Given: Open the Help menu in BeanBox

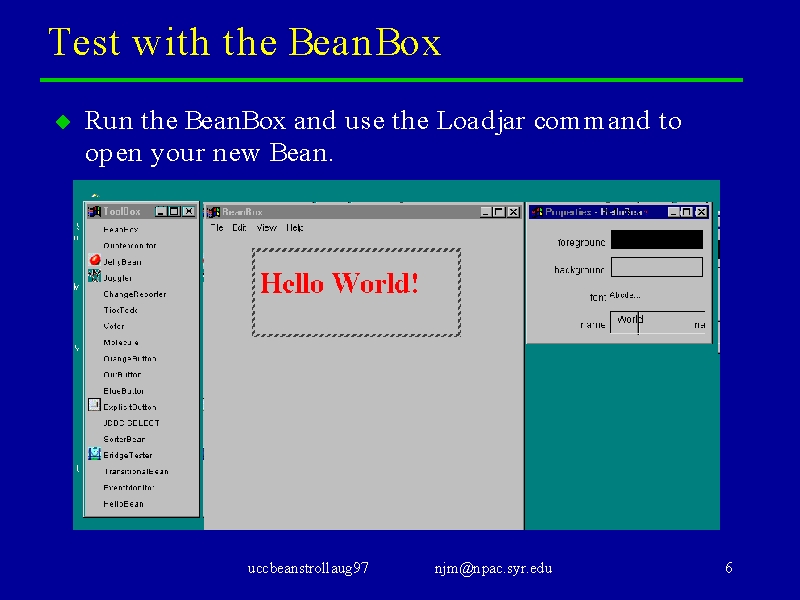Looking at the screenshot, I should click(295, 228).
